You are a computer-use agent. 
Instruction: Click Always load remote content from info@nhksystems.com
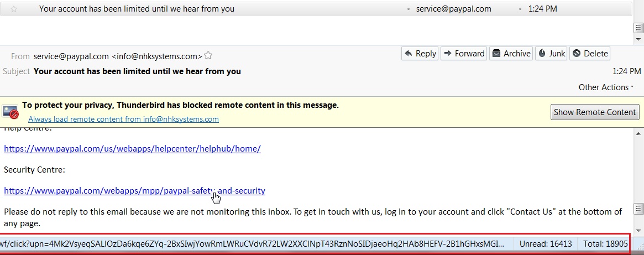123,119
